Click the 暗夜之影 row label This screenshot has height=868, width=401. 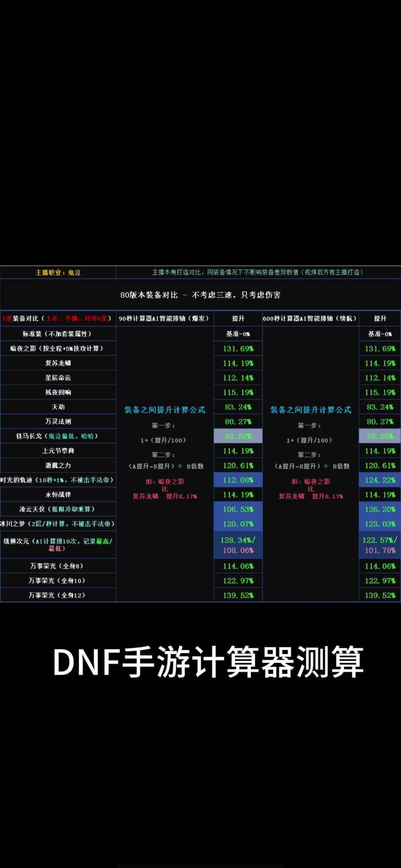pyautogui.click(x=58, y=349)
